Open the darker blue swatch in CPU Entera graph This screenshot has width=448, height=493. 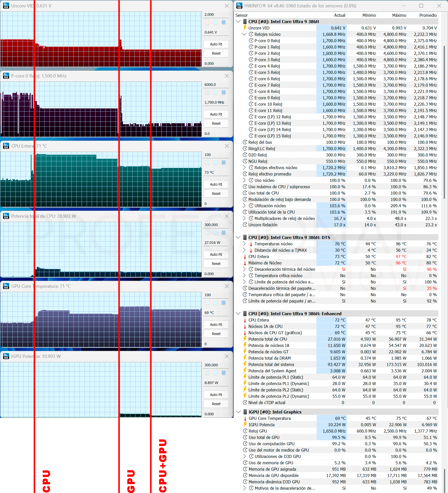224,163
